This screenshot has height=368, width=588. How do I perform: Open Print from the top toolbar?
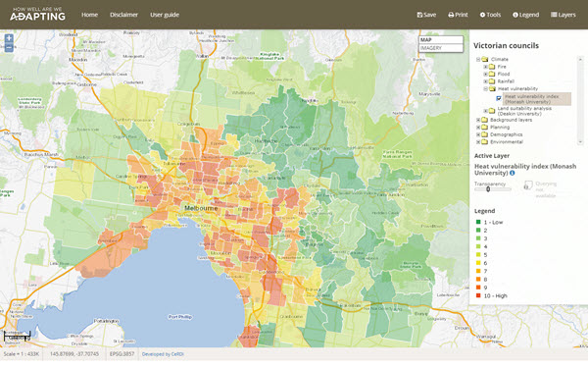point(458,15)
